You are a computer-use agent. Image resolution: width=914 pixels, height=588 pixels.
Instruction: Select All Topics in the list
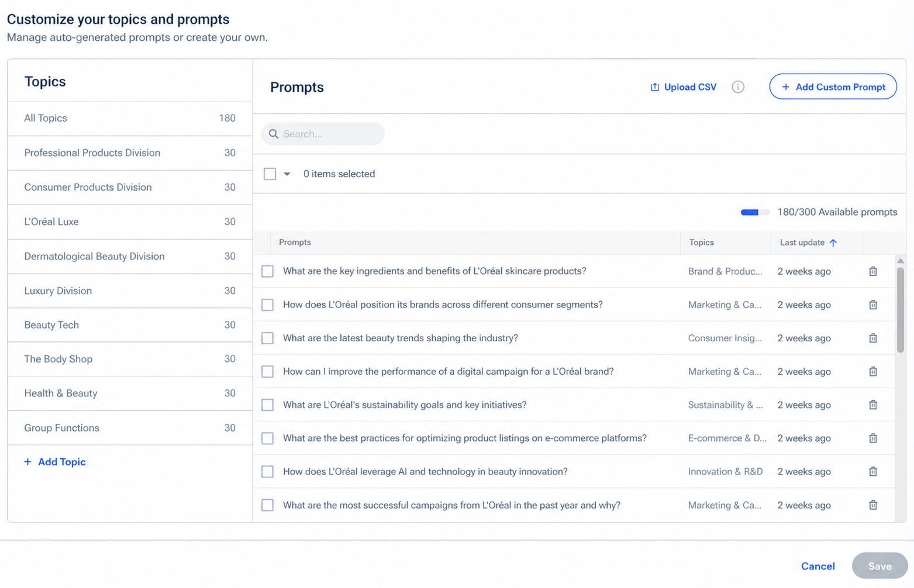pos(130,118)
